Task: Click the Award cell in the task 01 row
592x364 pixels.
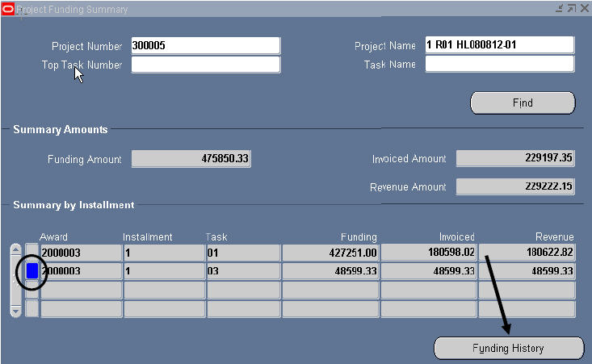Action: (81, 253)
